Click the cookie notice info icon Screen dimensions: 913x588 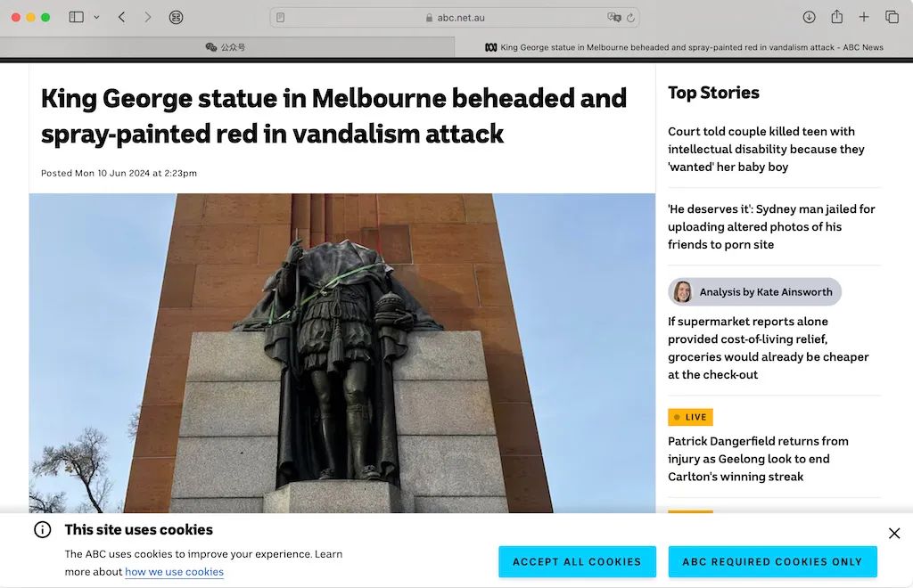[43, 529]
